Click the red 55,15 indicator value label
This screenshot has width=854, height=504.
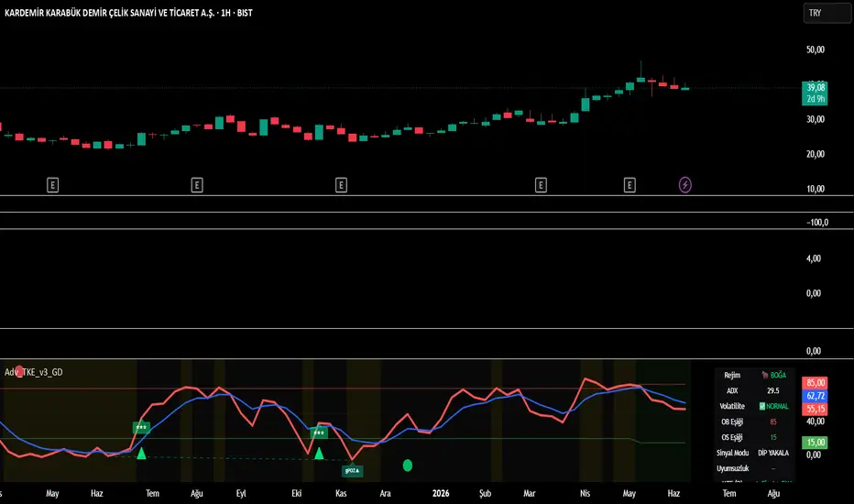[816, 409]
